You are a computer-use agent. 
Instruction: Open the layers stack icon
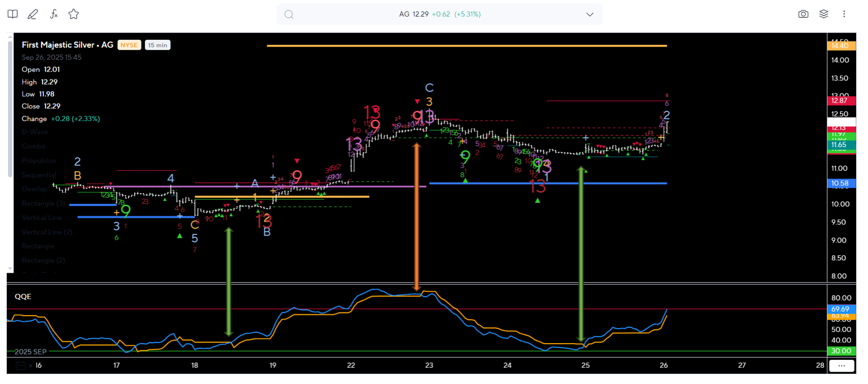[x=824, y=14]
